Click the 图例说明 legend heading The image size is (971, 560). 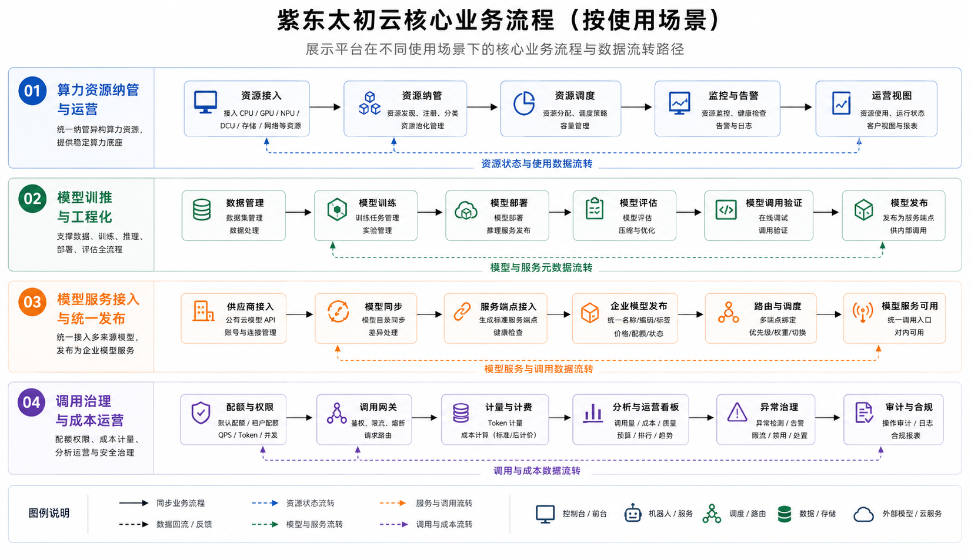pyautogui.click(x=49, y=513)
